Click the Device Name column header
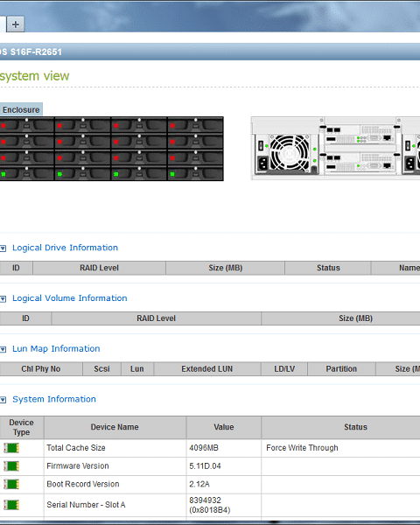Viewport: 420px width, 525px height. pos(115,427)
